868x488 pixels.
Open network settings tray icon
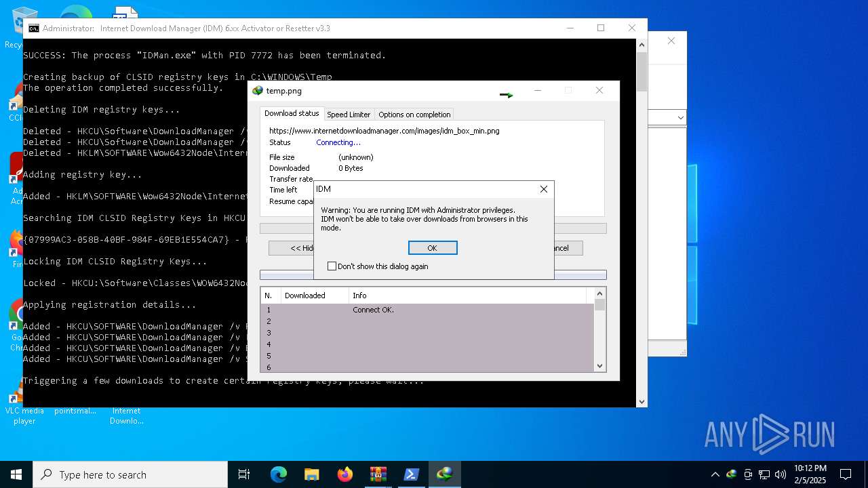click(764, 474)
